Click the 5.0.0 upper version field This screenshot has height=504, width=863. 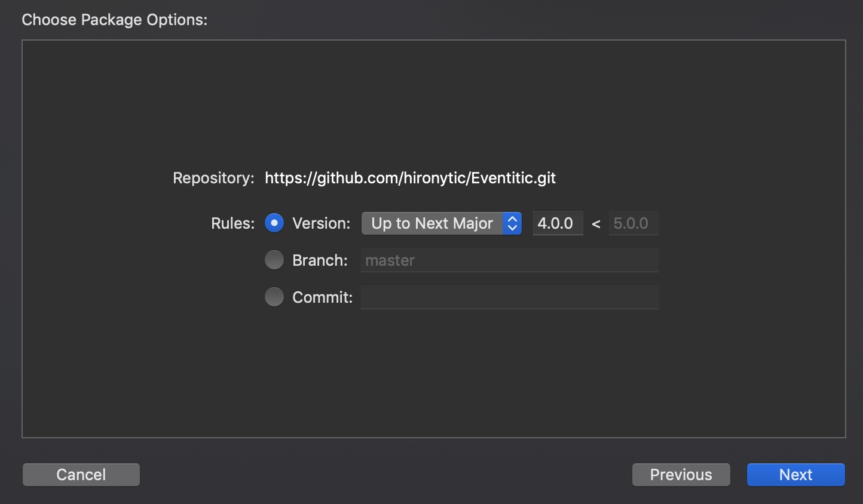click(x=634, y=223)
